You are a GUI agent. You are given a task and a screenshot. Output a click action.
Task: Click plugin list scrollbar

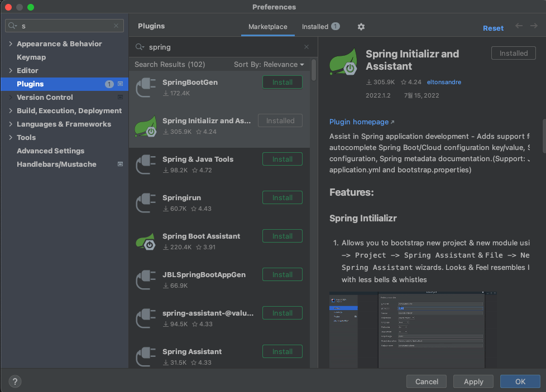click(x=314, y=70)
